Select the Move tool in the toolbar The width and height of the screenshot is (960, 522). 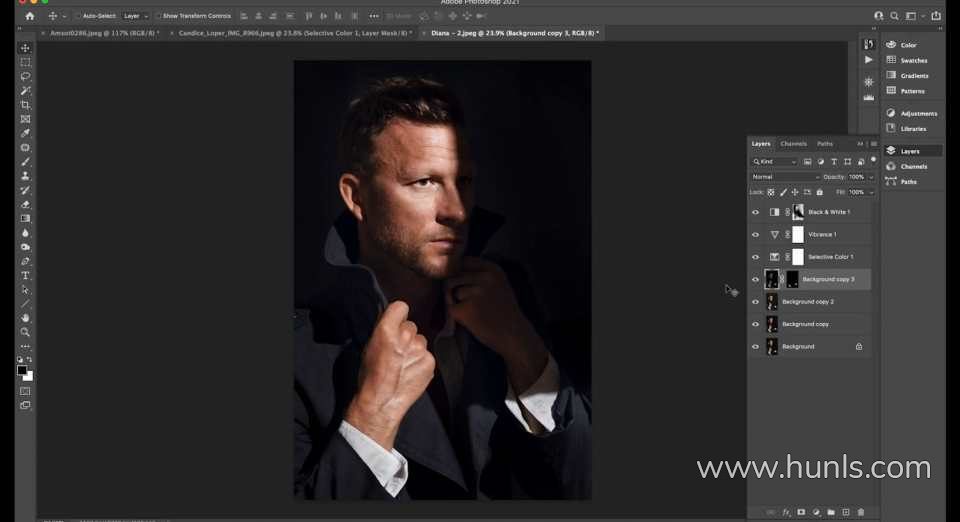(25, 48)
